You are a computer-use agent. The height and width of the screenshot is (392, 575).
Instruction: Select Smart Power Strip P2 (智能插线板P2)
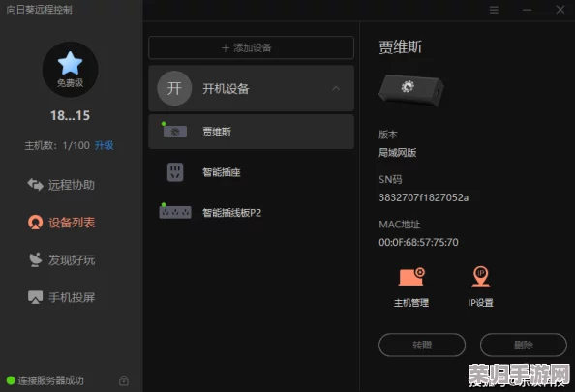[x=251, y=213]
